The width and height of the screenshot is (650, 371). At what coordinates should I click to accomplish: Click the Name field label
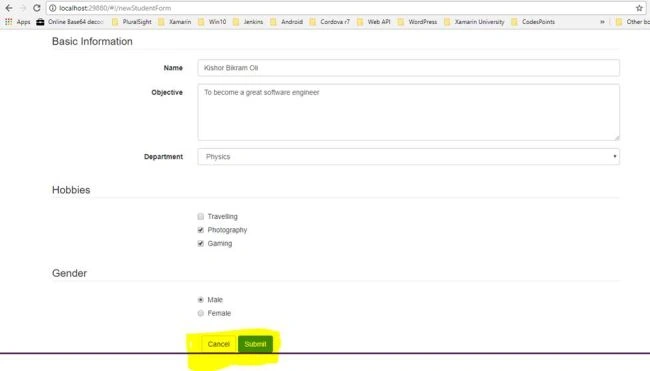[x=173, y=68]
